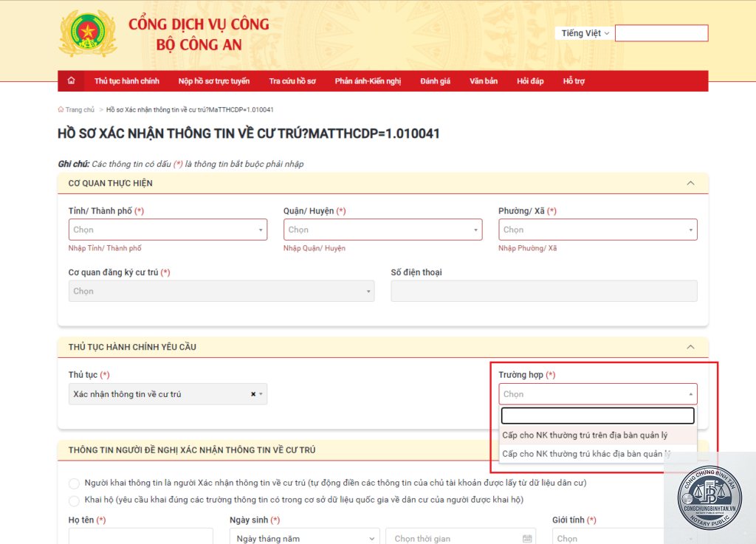This screenshot has width=756, height=544.
Task: Open Tra cứu hồ sơ menu
Action: (x=292, y=81)
